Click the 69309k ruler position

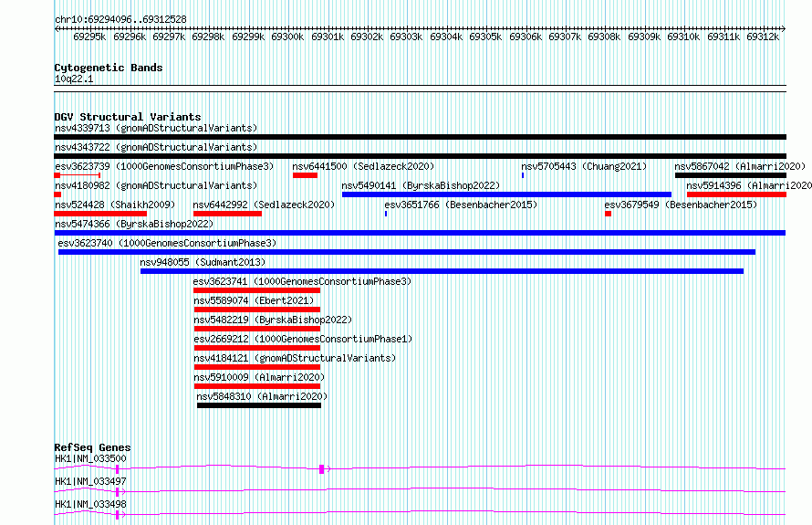(644, 37)
